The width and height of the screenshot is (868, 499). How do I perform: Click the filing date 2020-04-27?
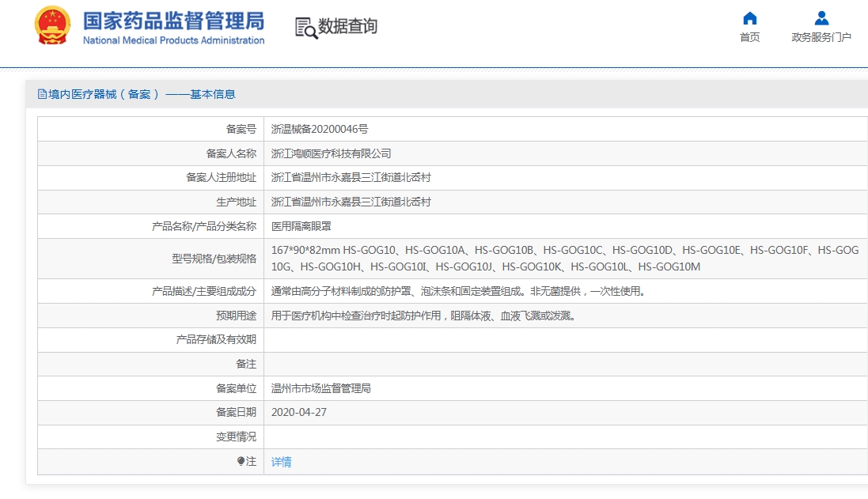298,412
